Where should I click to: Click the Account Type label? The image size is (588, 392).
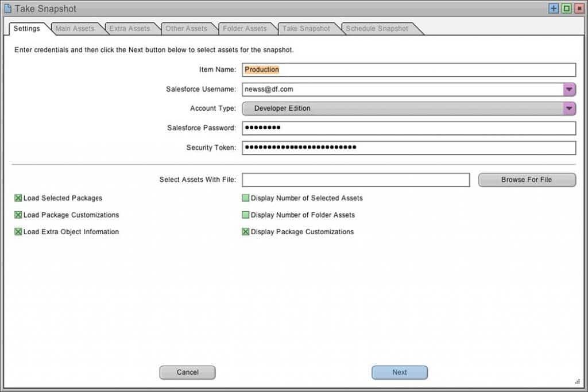[213, 108]
